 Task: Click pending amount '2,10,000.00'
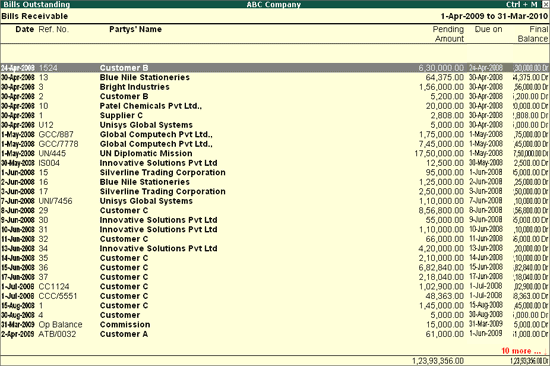point(441,258)
